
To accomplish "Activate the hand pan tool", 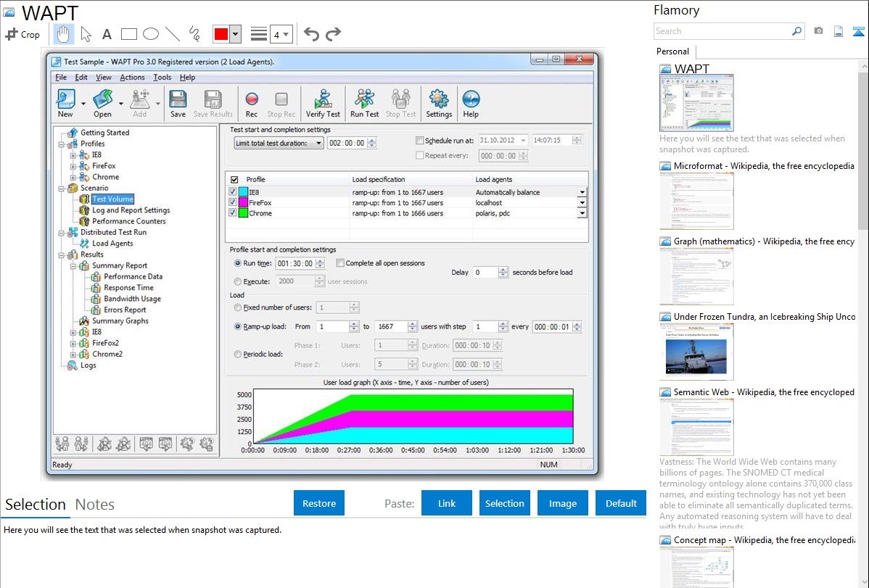I will tap(63, 34).
